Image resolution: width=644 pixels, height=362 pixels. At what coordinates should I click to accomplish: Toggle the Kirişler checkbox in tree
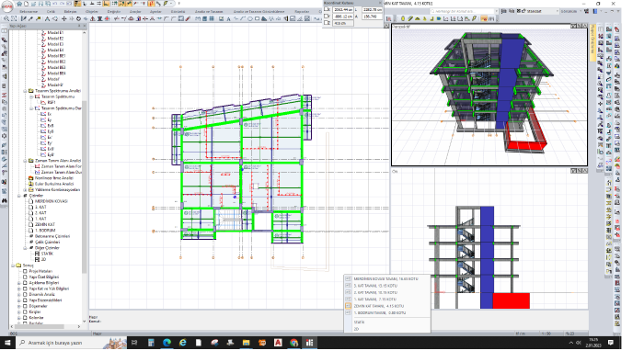(25, 312)
